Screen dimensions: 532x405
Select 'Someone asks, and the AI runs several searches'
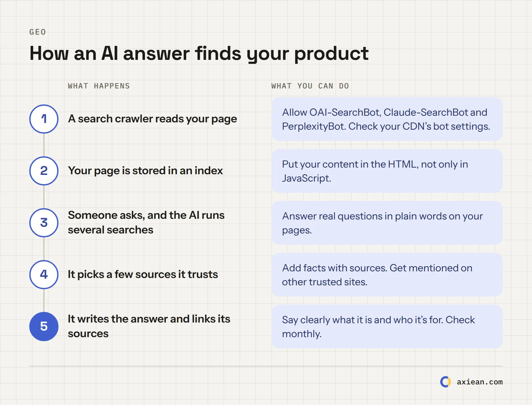coord(146,222)
